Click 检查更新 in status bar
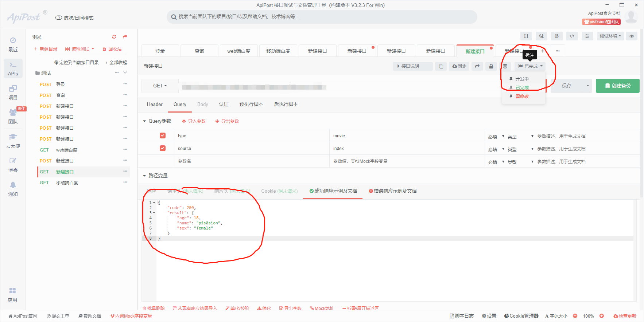This screenshot has width=644, height=322. (x=625, y=316)
